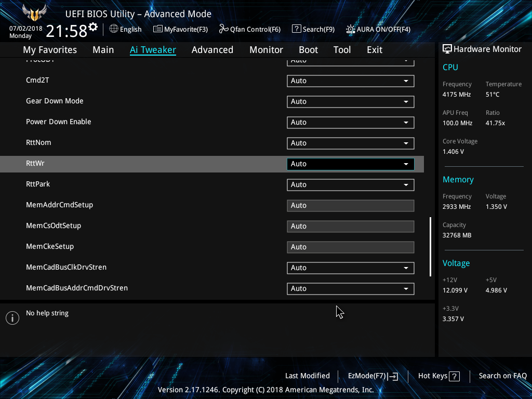
Task: Click the memory frequency 2933 MHz value
Action: 457,207
